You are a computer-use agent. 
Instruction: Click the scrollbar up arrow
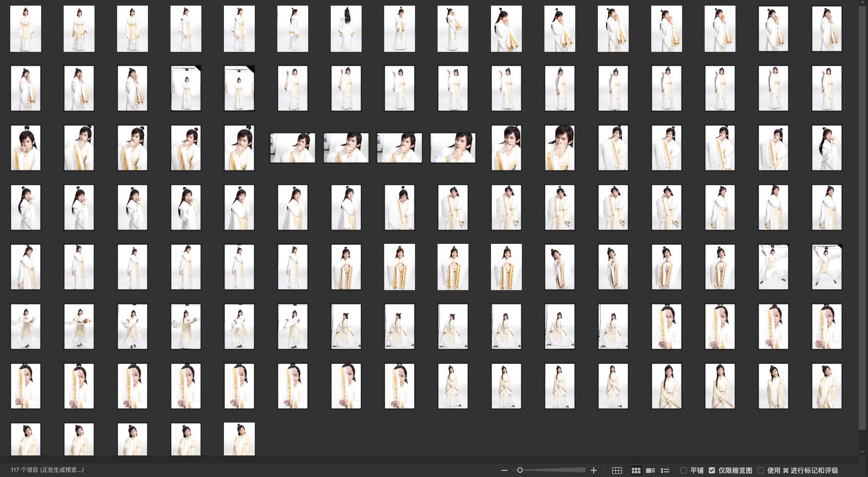click(x=862, y=3)
